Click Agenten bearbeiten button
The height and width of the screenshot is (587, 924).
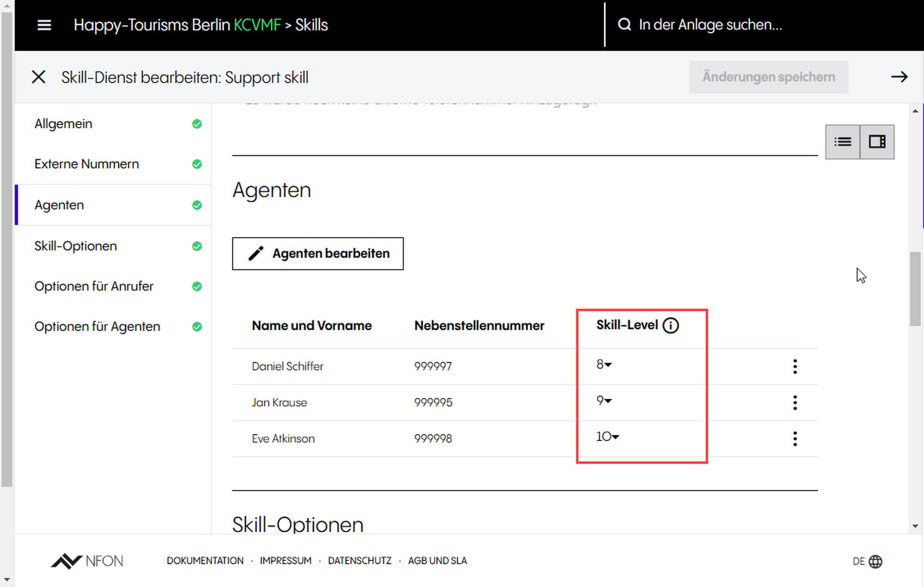318,253
